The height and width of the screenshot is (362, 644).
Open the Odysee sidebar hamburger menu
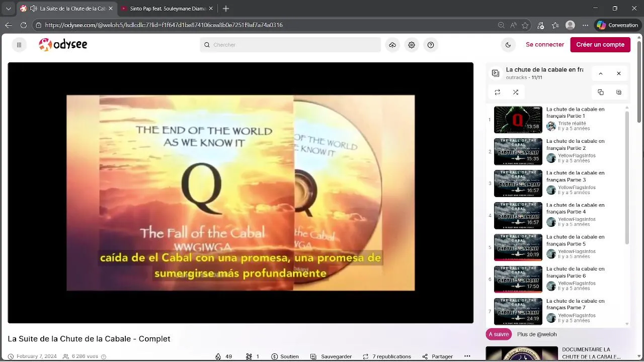(19, 45)
